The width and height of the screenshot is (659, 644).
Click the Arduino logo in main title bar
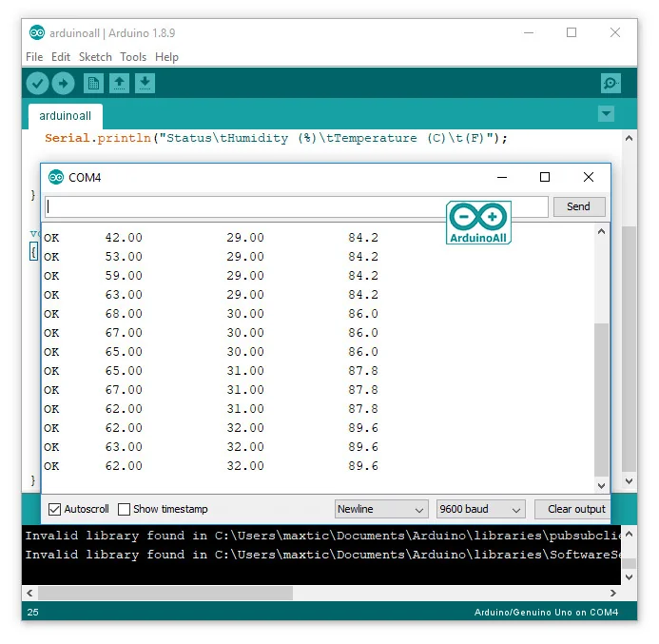37,32
